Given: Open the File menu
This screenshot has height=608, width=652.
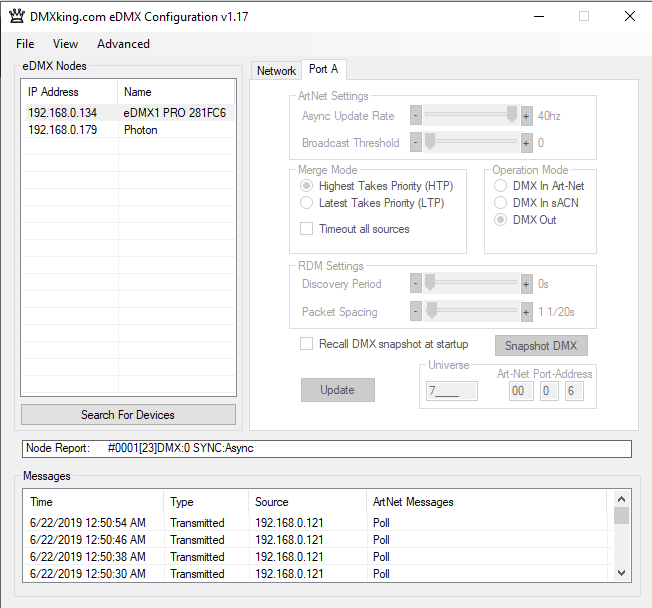Looking at the screenshot, I should point(25,44).
